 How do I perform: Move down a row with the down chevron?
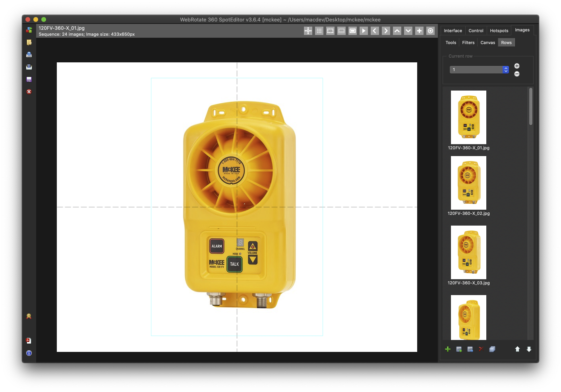click(408, 31)
